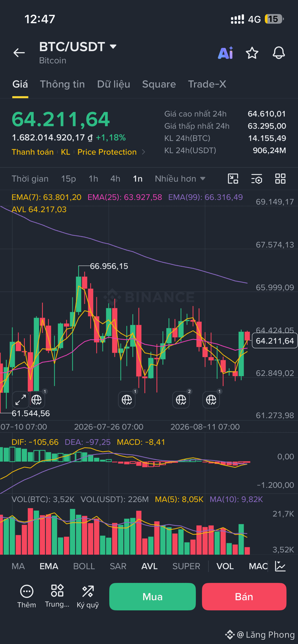This screenshot has height=644, width=298.
Task: Tap the 4G signal status indicator
Action: click(254, 19)
